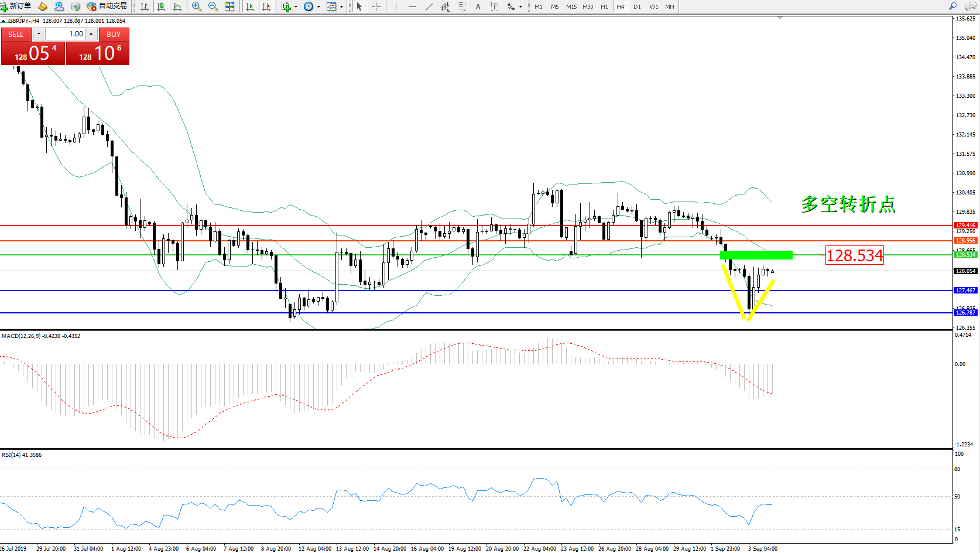This screenshot has width=980, height=553.
Task: Expand the periodicity clock dropdown arrow
Action: [x=318, y=7]
